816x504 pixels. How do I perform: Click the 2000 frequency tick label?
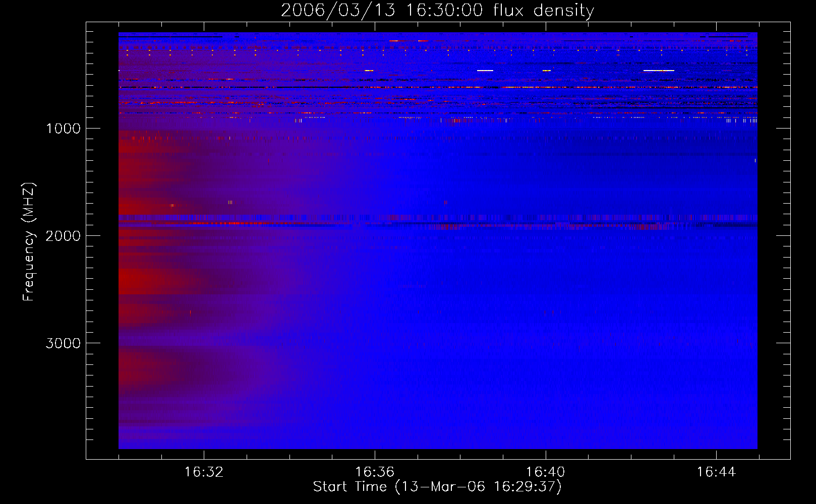pyautogui.click(x=63, y=236)
